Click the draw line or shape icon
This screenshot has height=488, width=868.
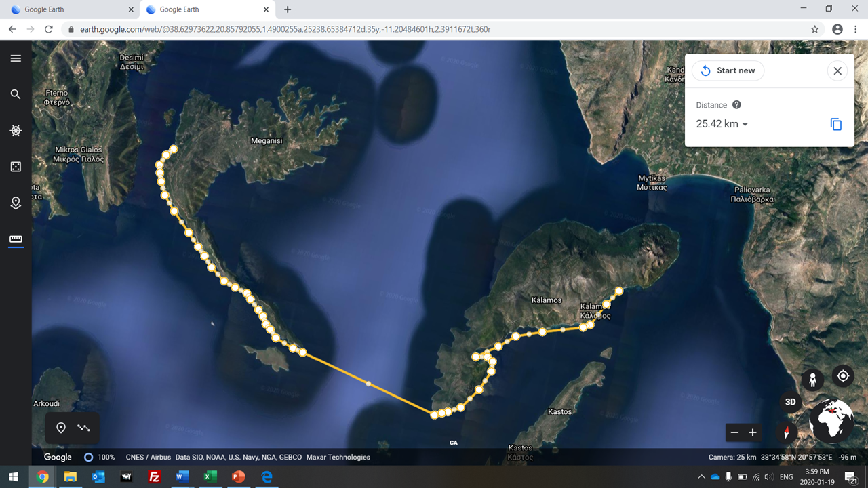click(x=83, y=428)
